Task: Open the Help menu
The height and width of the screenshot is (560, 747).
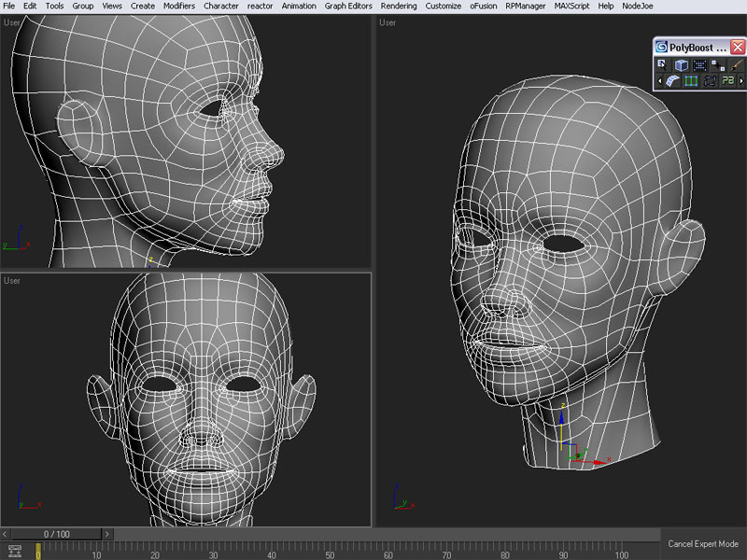Action: click(605, 7)
